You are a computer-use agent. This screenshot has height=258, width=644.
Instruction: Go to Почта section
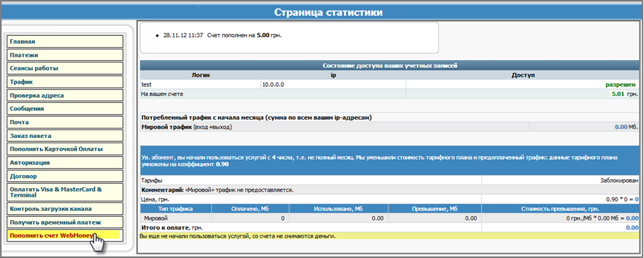tap(65, 122)
